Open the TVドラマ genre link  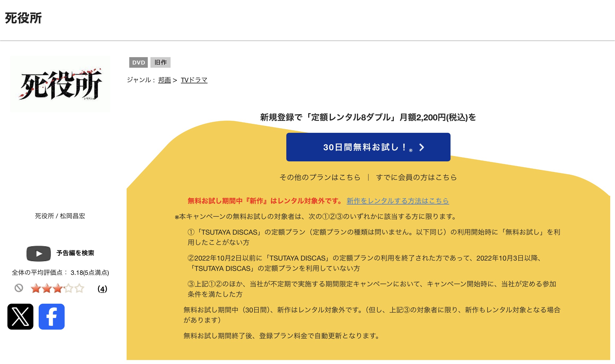point(194,80)
